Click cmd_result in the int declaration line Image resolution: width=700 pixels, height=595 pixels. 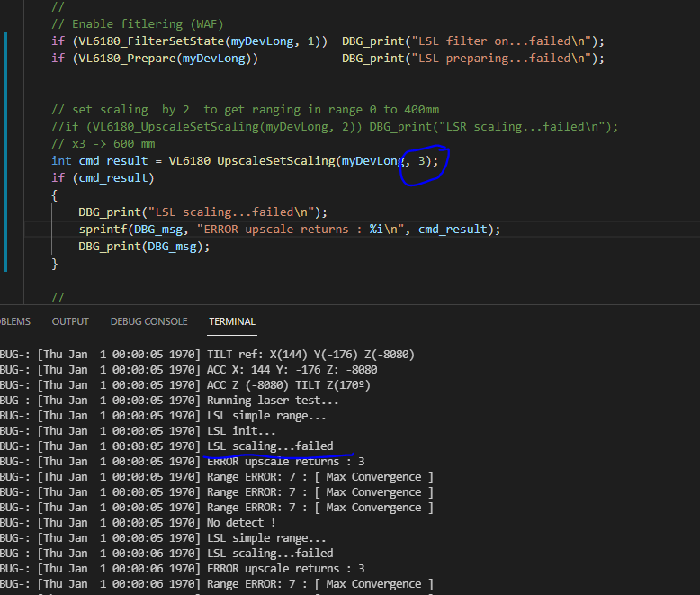pyautogui.click(x=113, y=161)
